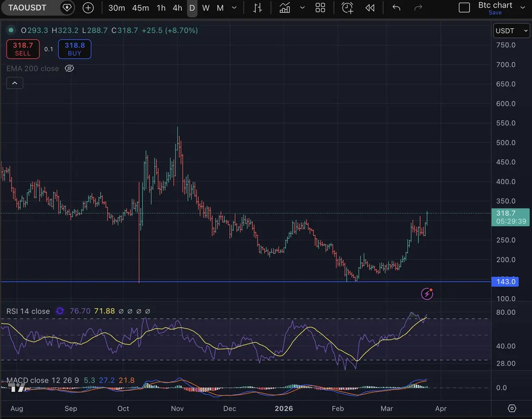
Task: Click the red 318.7 SELL button
Action: point(23,49)
